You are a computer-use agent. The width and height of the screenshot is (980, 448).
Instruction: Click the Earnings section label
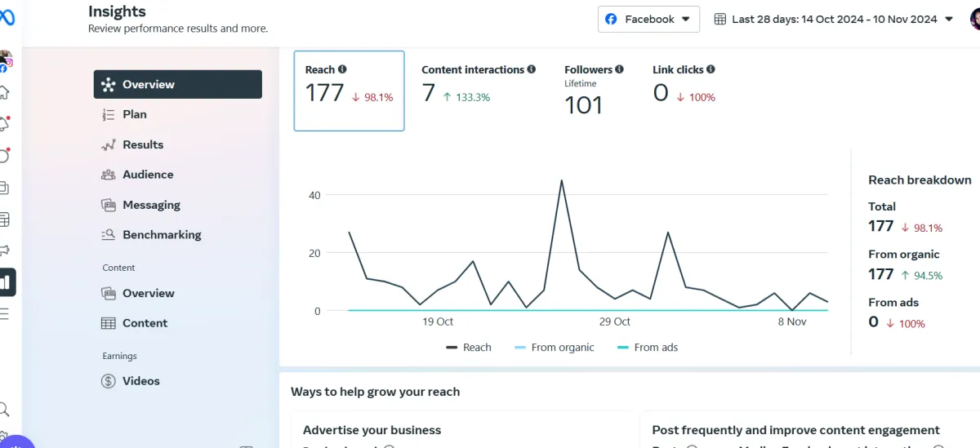(119, 356)
